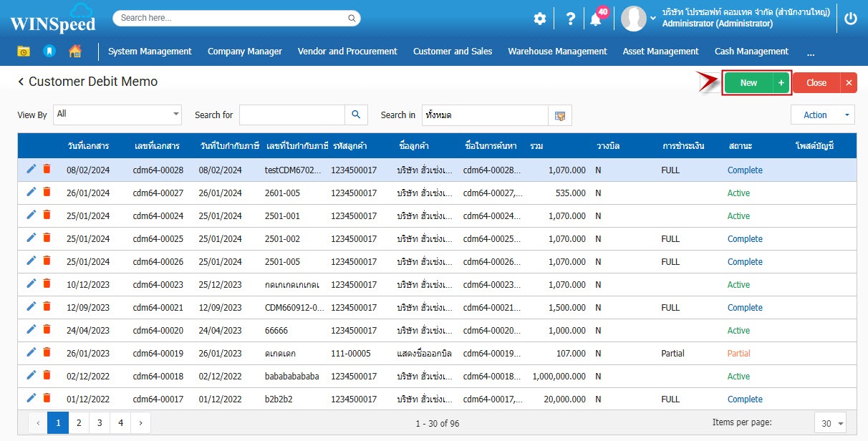Delete document cdm64-00020 with trash icon
Viewport: 868px width, 441px height.
pos(47,329)
